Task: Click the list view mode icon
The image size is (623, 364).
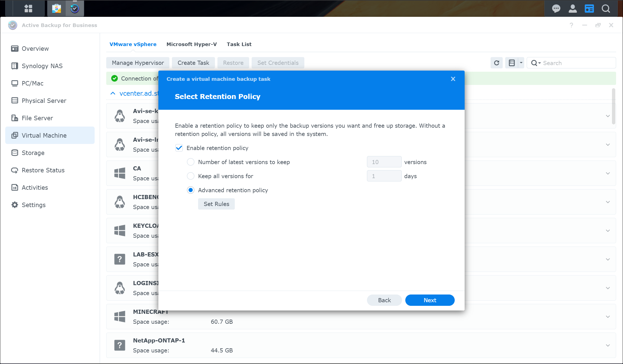Action: pyautogui.click(x=512, y=63)
